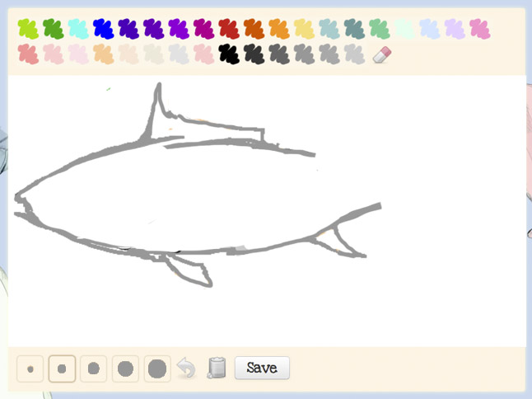Pick the mint green paint color
This screenshot has width=532, height=399.
click(380, 29)
